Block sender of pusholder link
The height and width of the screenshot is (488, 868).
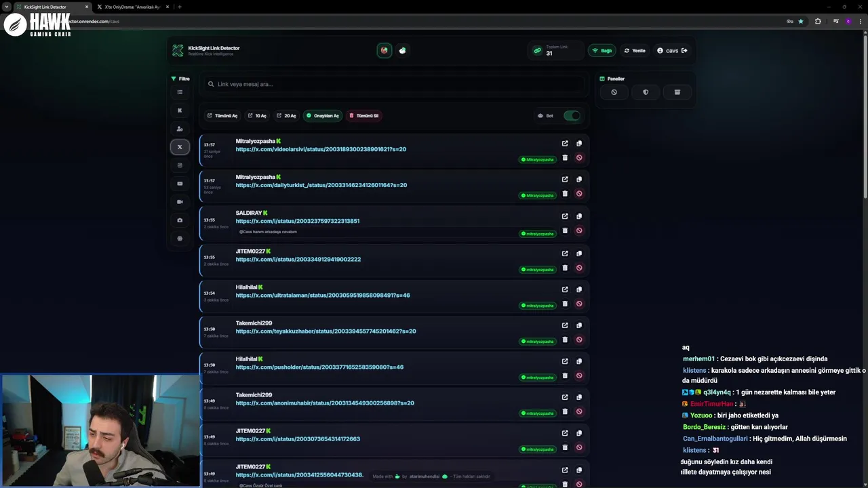579,375
